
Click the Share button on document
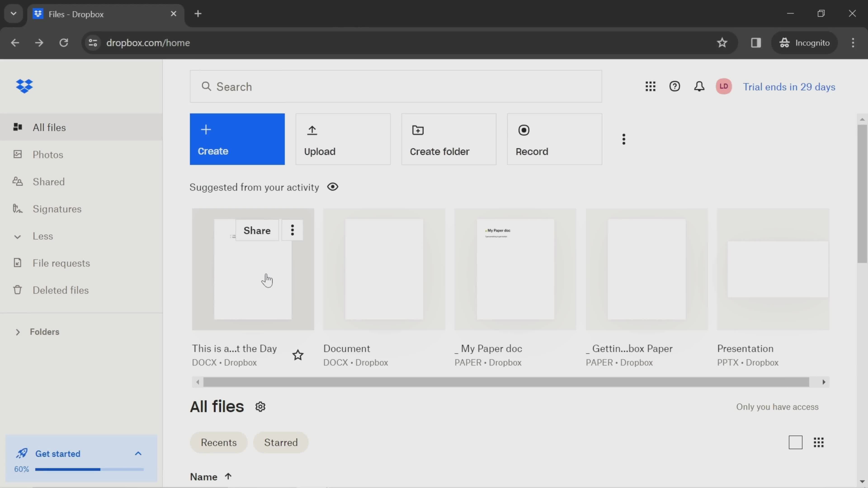256,231
